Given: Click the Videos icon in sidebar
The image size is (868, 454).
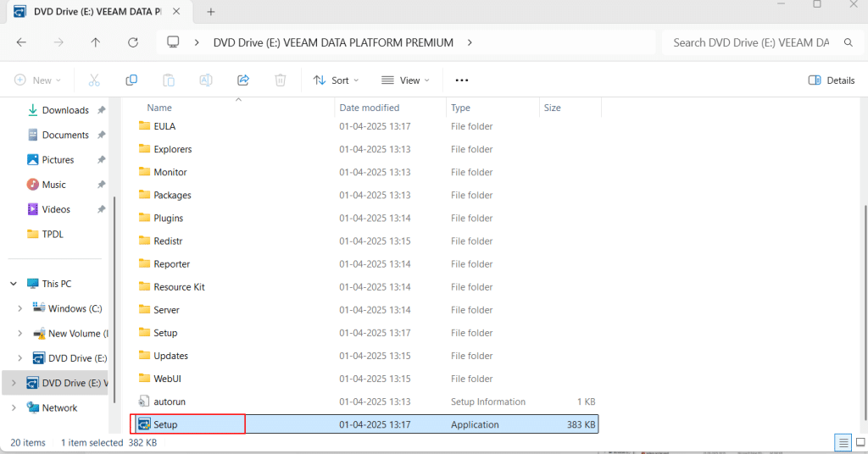Looking at the screenshot, I should (x=33, y=209).
